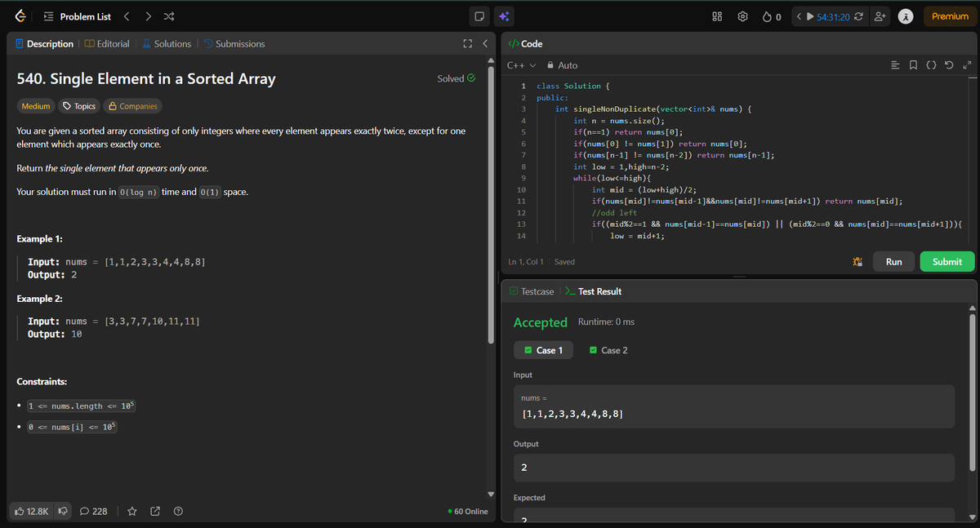Screen dimensions: 980x528
Task: Collapse the timer with left chevron
Action: [x=799, y=16]
